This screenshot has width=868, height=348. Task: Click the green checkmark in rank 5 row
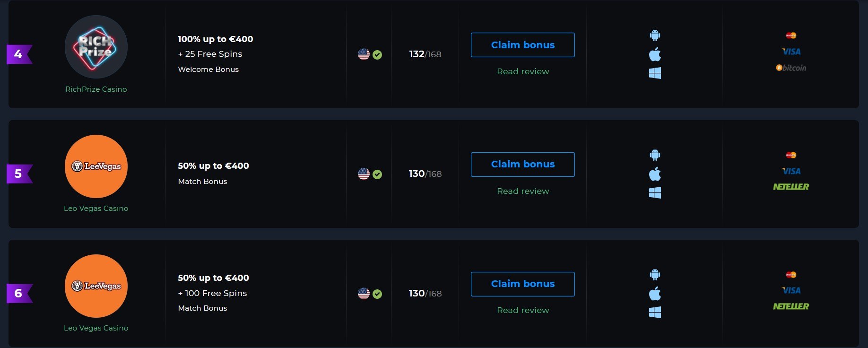pyautogui.click(x=377, y=174)
